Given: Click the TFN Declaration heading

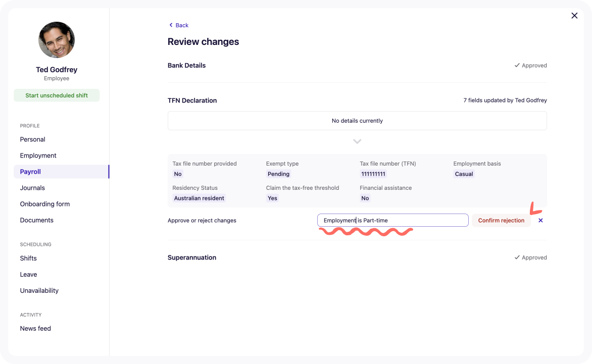Looking at the screenshot, I should pos(192,100).
